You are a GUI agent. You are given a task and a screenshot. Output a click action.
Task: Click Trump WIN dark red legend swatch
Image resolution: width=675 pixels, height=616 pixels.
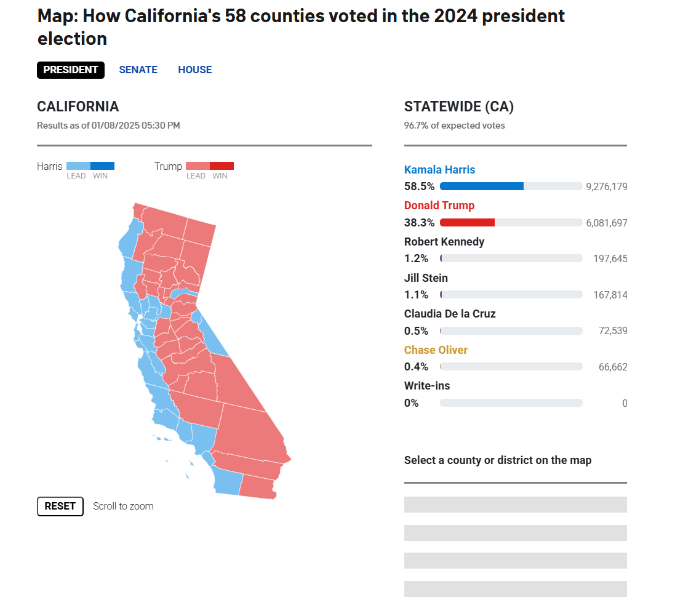click(x=222, y=166)
